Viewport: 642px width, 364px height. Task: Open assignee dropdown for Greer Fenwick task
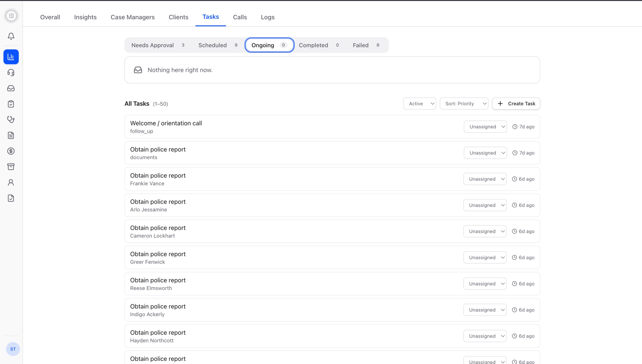485,258
